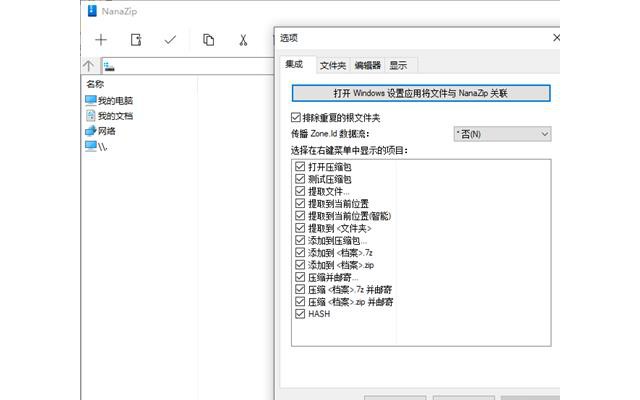Screen dimensions: 640x400
Task: Open the 传播 Zone.Id 数据流 dropdown
Action: [x=502, y=134]
